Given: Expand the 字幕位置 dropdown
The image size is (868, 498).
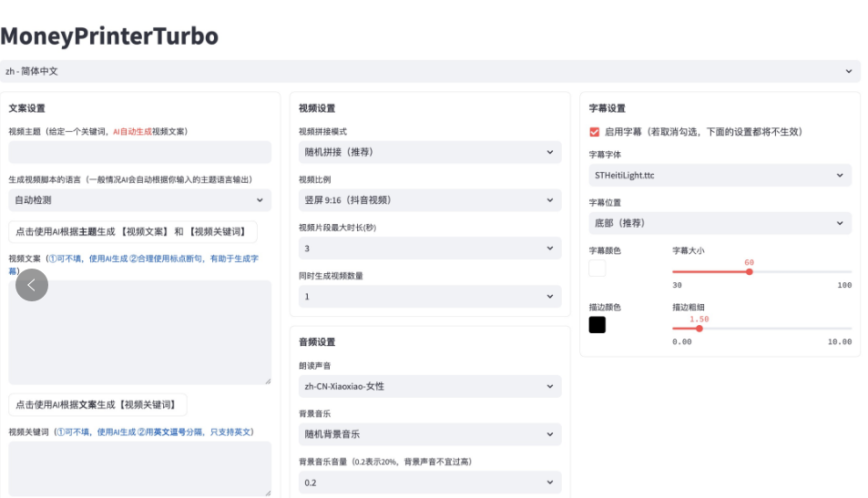Looking at the screenshot, I should tap(720, 223).
